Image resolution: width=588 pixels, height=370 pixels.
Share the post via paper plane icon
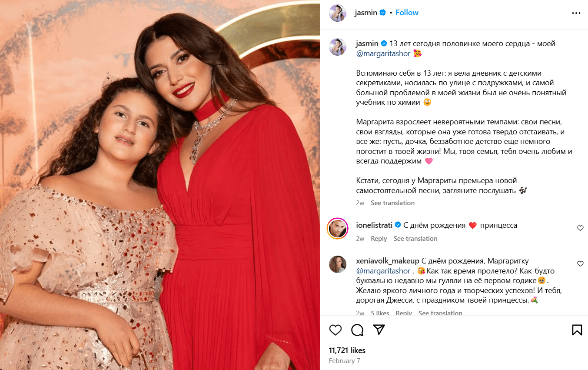(x=379, y=330)
